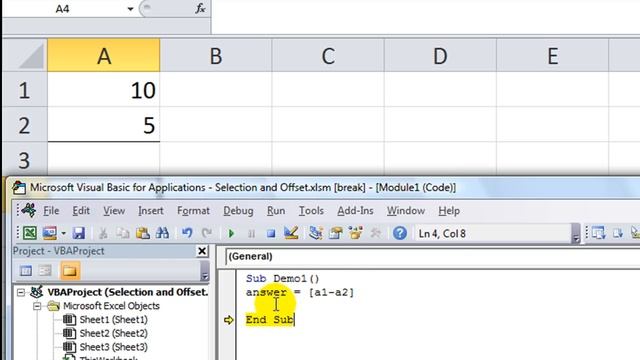The height and width of the screenshot is (360, 640).
Task: Open the Insert menu
Action: point(151,211)
